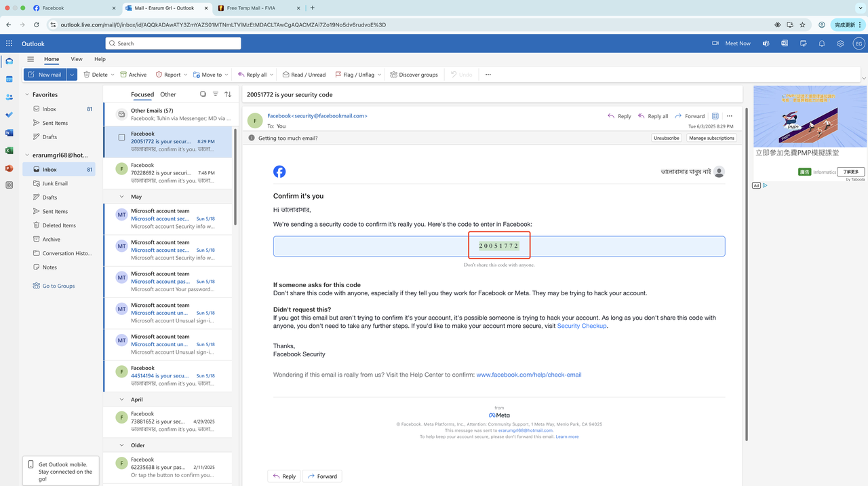The width and height of the screenshot is (868, 486).
Task: Bookmark page with Chrome star icon
Action: pyautogui.click(x=803, y=24)
